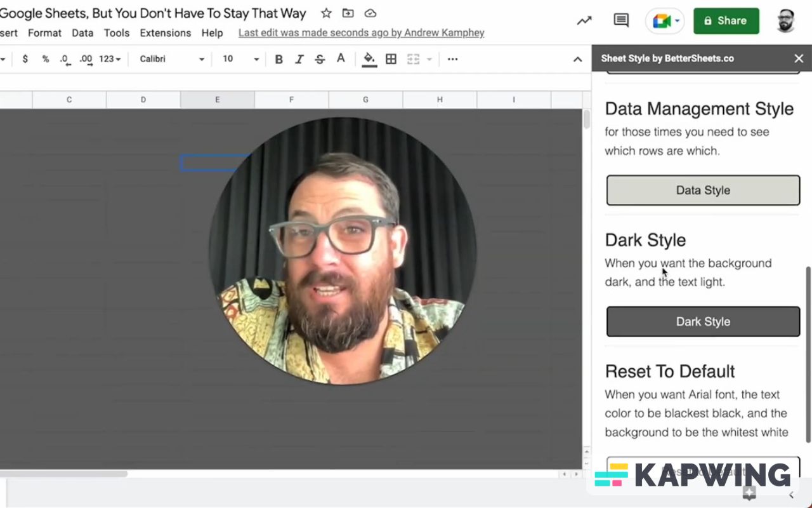The image size is (812, 508).
Task: Star the spreadsheet with the star icon
Action: tap(326, 13)
